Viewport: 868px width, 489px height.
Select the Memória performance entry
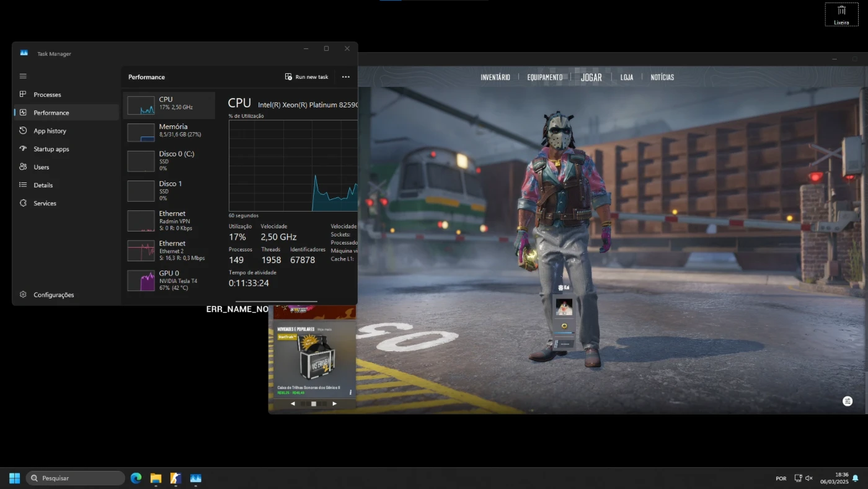point(169,132)
